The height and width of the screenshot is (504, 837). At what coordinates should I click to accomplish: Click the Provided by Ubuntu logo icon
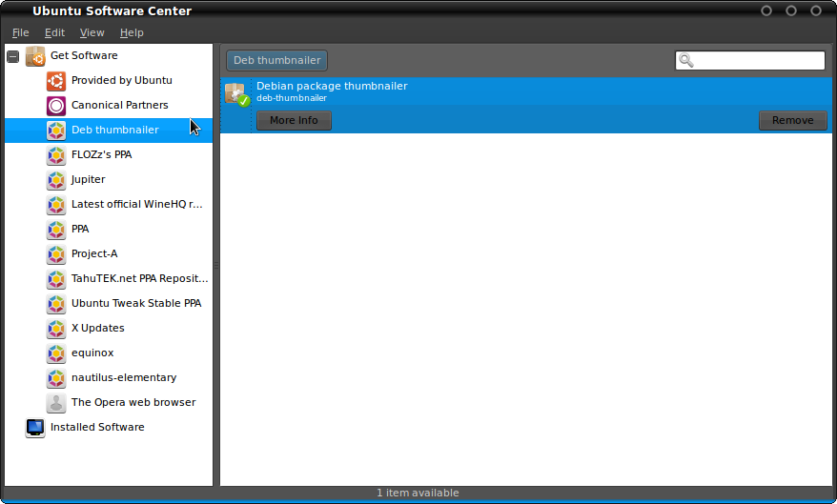[56, 81]
